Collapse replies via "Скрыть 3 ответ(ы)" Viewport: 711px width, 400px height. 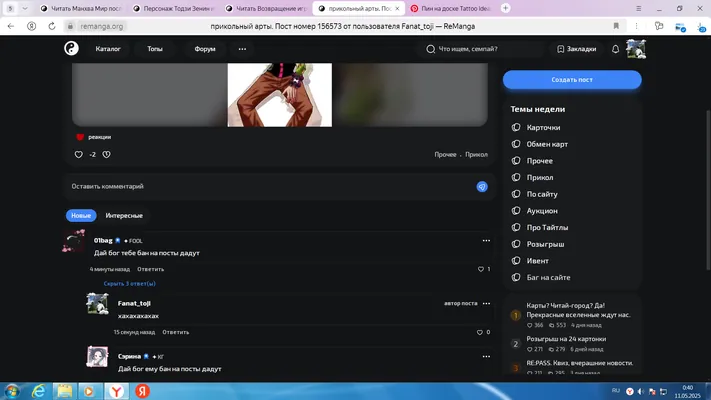(129, 283)
